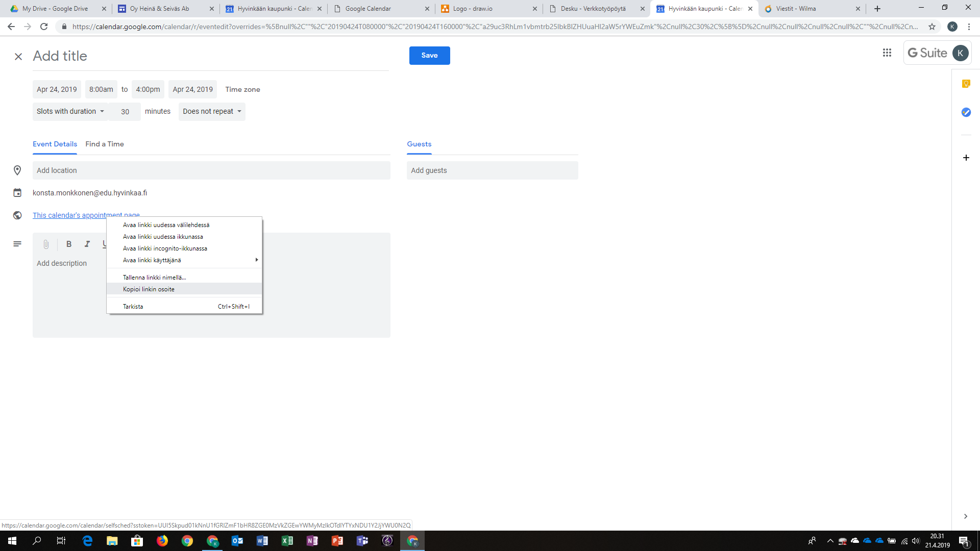Open Does not repeat dropdown

click(x=212, y=111)
